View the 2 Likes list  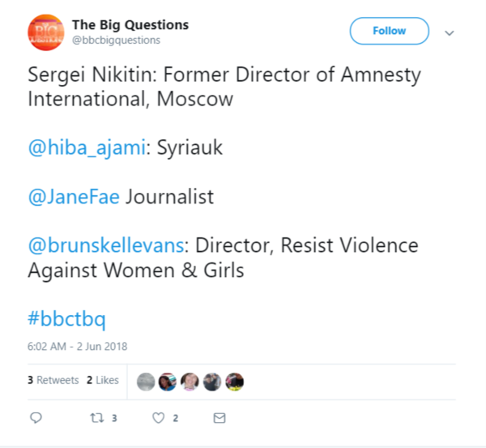[103, 380]
